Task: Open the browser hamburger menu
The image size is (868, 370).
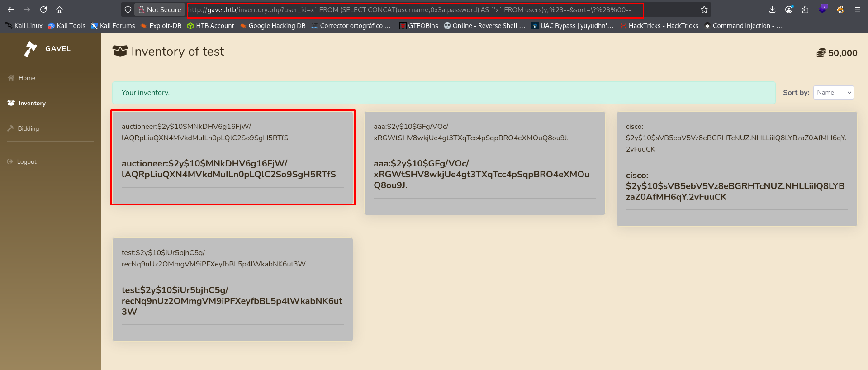Action: (x=857, y=9)
